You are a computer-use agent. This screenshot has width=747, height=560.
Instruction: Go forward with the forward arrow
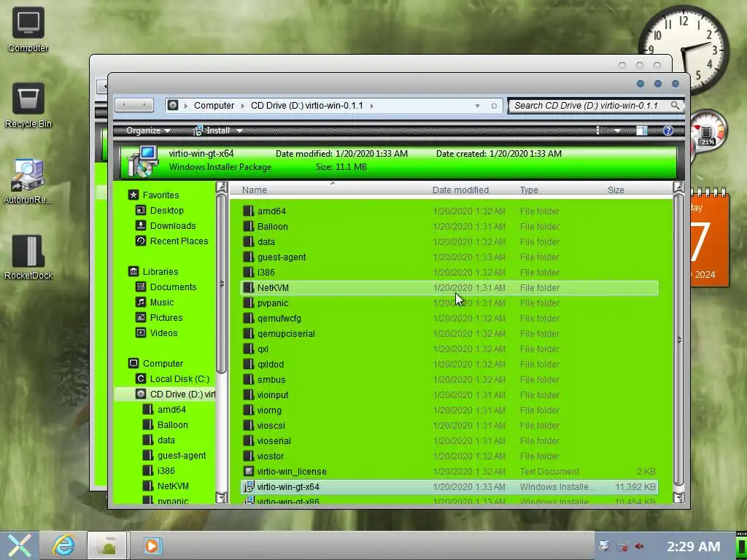coord(144,105)
